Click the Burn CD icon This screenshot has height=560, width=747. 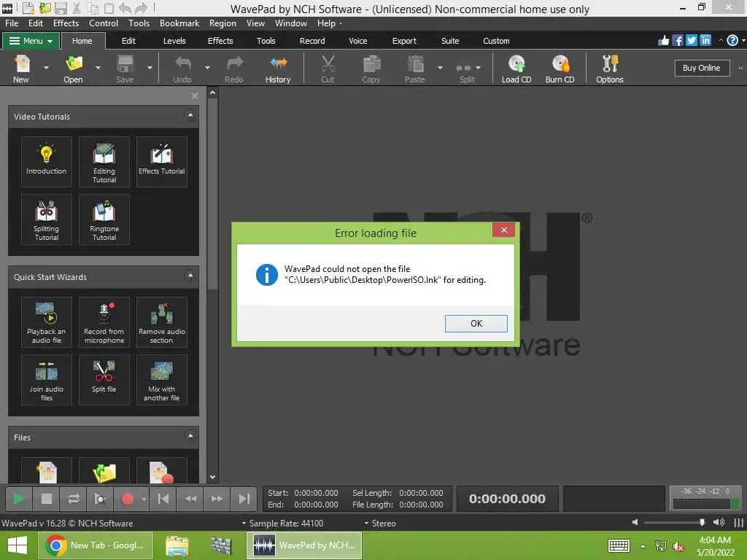click(x=560, y=69)
